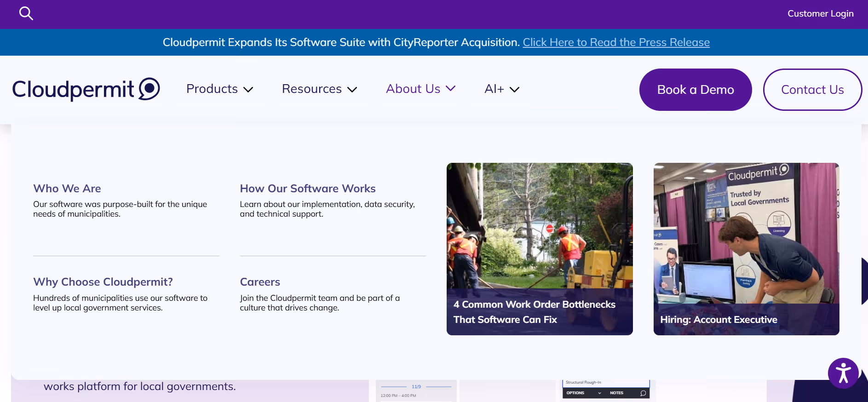
Task: Open Customer Login
Action: click(820, 14)
